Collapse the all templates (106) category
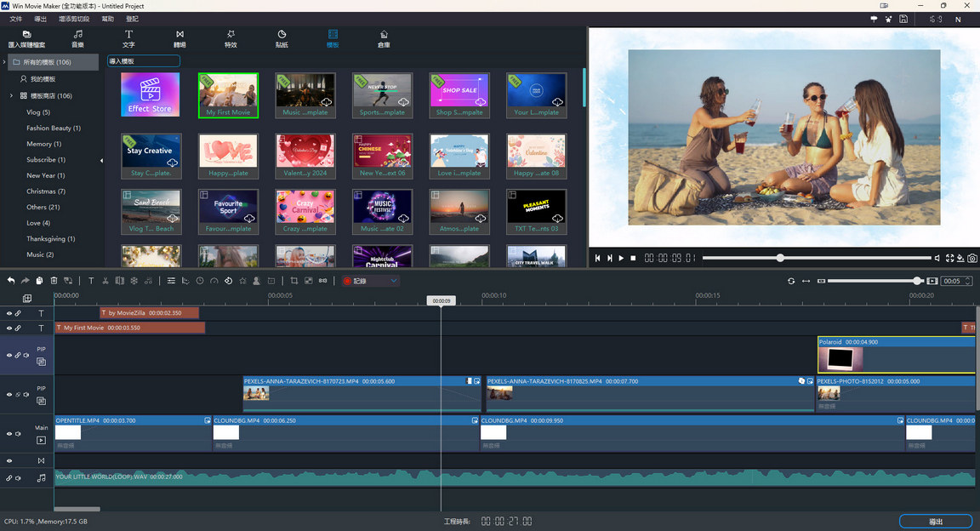The width and height of the screenshot is (980, 531). click(x=6, y=62)
